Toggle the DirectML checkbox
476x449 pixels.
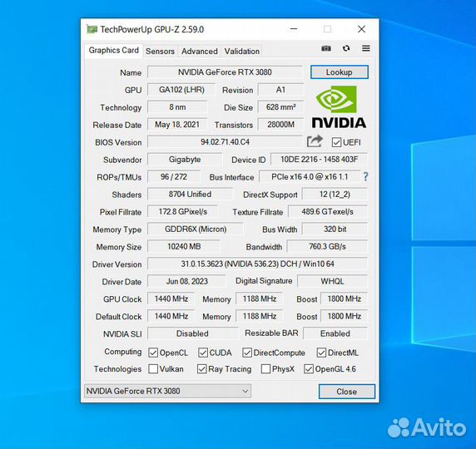[x=321, y=353]
